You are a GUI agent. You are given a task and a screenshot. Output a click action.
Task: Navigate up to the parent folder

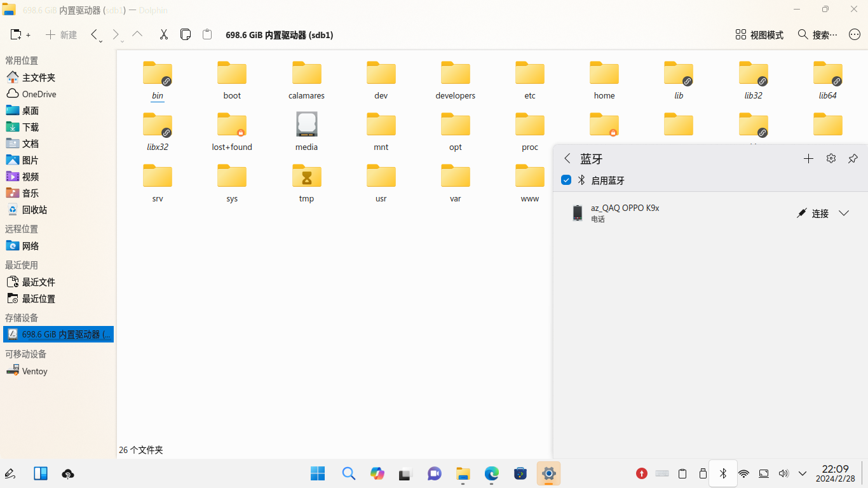[x=137, y=35]
